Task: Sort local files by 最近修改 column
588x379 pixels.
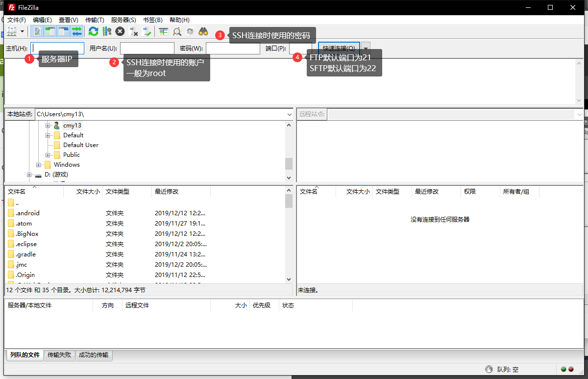Action: 181,192
